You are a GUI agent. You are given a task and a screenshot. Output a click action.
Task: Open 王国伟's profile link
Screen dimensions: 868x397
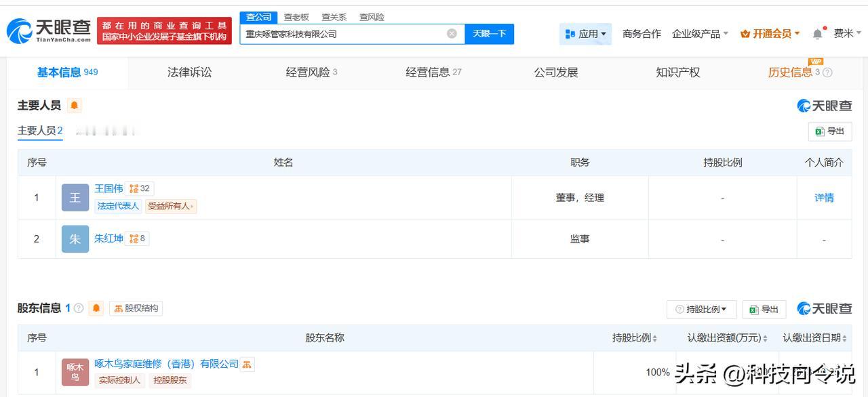tap(108, 188)
